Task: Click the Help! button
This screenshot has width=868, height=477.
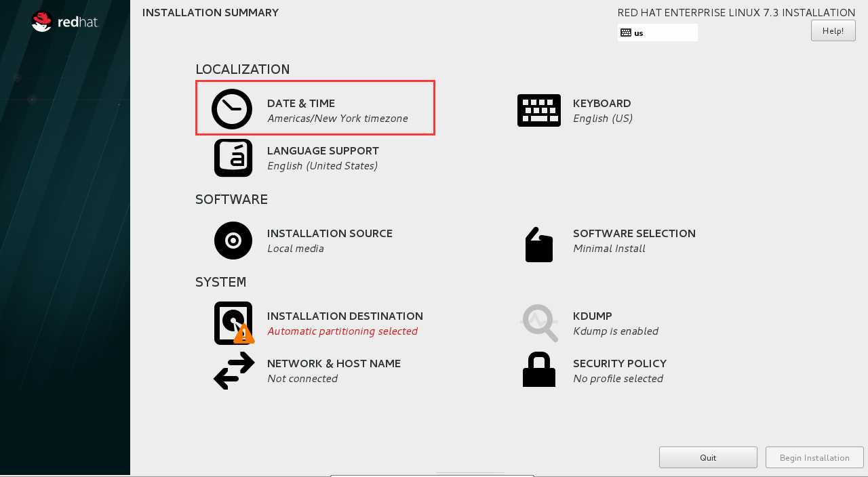Action: [x=833, y=30]
